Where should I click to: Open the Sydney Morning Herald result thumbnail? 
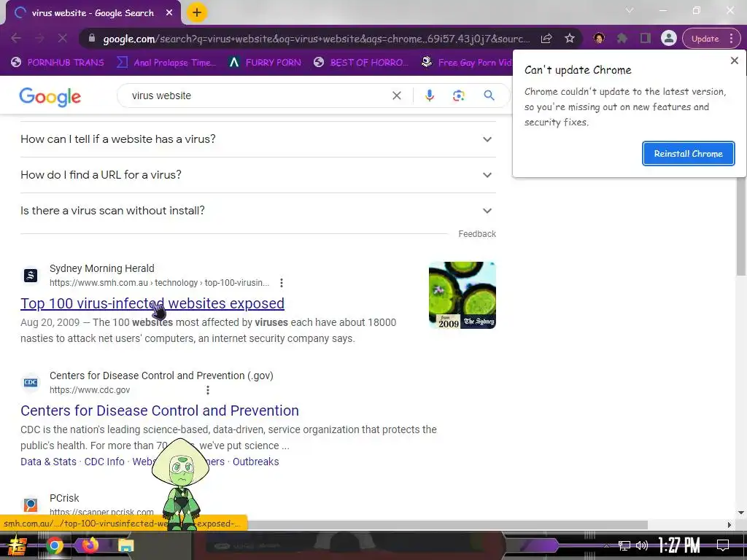coord(462,295)
